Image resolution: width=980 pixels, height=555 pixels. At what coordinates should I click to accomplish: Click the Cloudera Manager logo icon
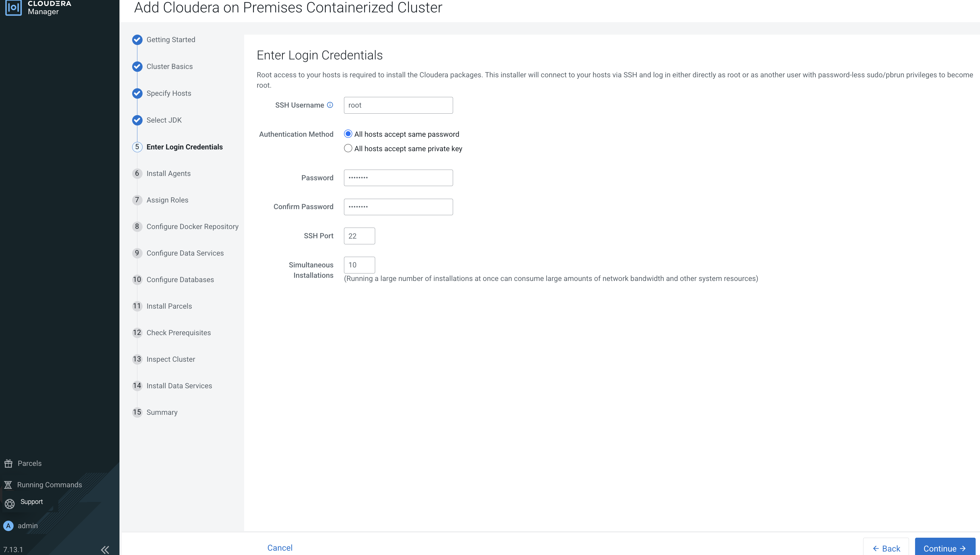click(x=14, y=7)
